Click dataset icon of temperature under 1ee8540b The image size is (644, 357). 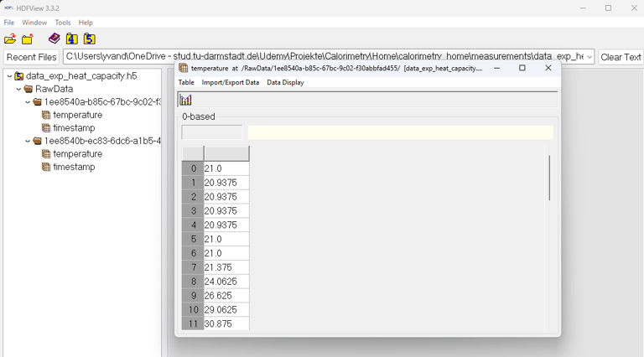click(x=46, y=154)
